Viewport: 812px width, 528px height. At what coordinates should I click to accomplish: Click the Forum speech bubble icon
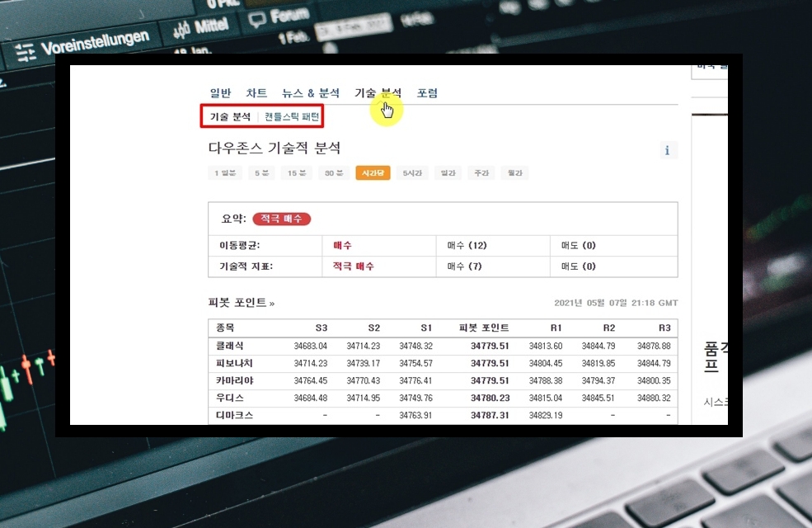[x=257, y=19]
